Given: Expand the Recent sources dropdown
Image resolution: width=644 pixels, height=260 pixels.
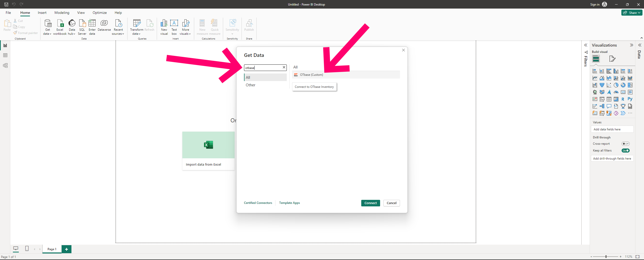Looking at the screenshot, I should tap(118, 27).
